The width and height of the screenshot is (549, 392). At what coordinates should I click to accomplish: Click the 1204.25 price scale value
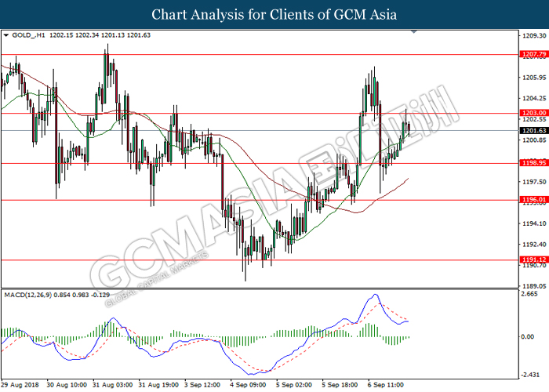[534, 98]
